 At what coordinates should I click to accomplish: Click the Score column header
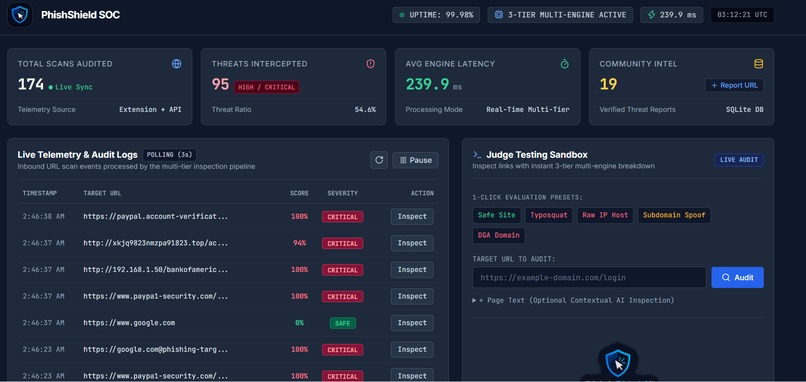click(299, 193)
